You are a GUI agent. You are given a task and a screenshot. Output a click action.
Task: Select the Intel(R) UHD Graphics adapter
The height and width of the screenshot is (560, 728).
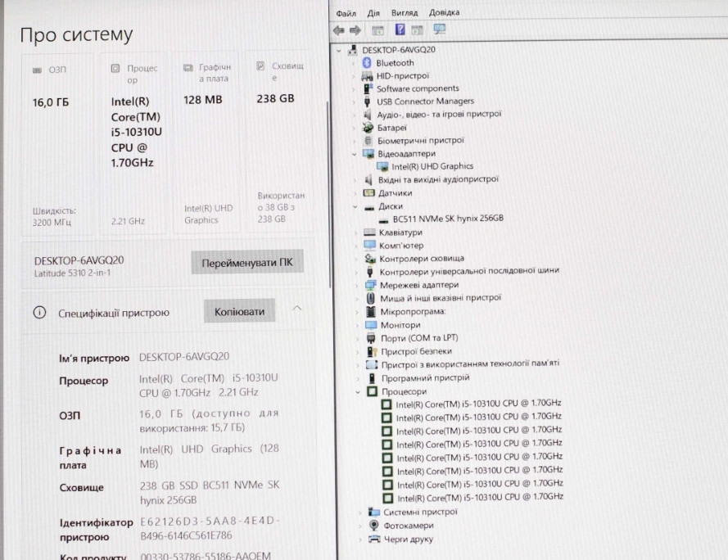coord(432,166)
